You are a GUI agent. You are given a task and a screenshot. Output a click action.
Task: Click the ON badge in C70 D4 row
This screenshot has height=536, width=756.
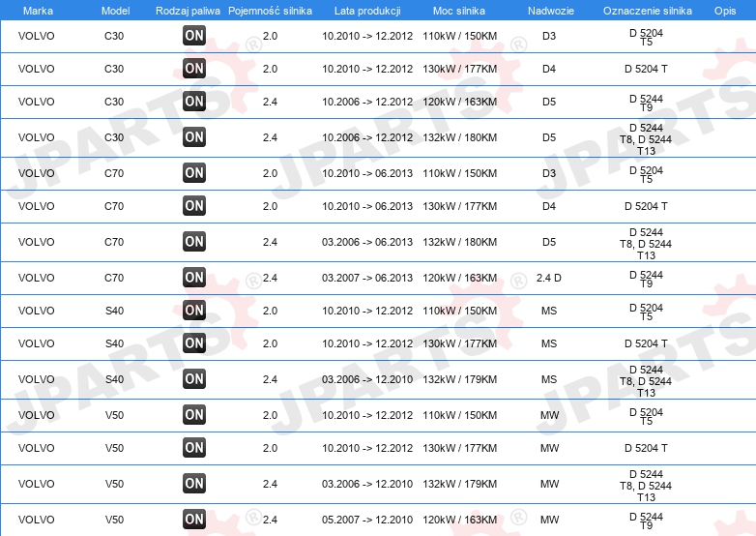click(194, 205)
